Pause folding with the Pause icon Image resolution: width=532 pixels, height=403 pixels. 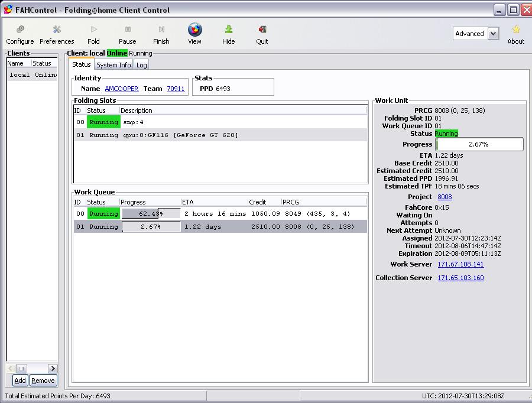[x=128, y=30]
